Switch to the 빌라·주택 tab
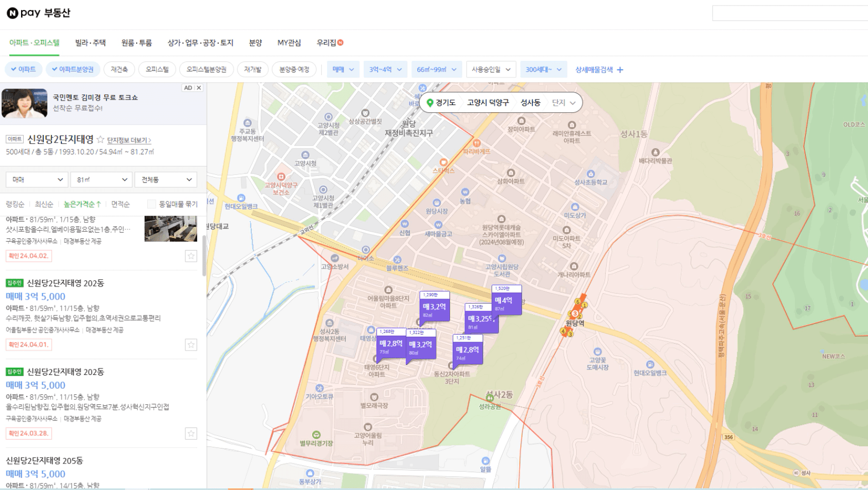 pyautogui.click(x=90, y=43)
